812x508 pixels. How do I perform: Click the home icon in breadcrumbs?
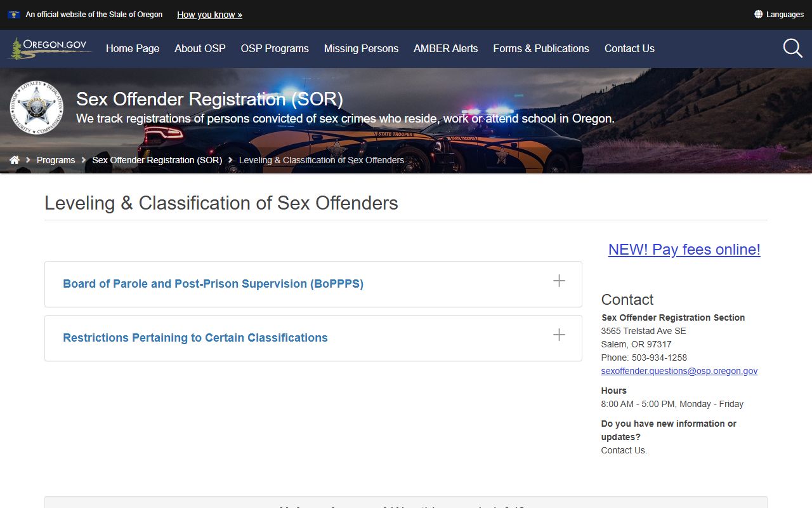(15, 160)
